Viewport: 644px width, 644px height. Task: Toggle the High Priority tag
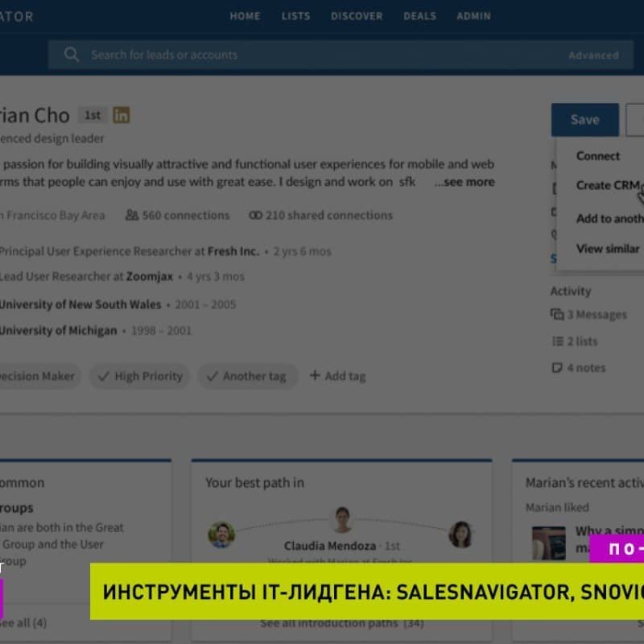[139, 376]
